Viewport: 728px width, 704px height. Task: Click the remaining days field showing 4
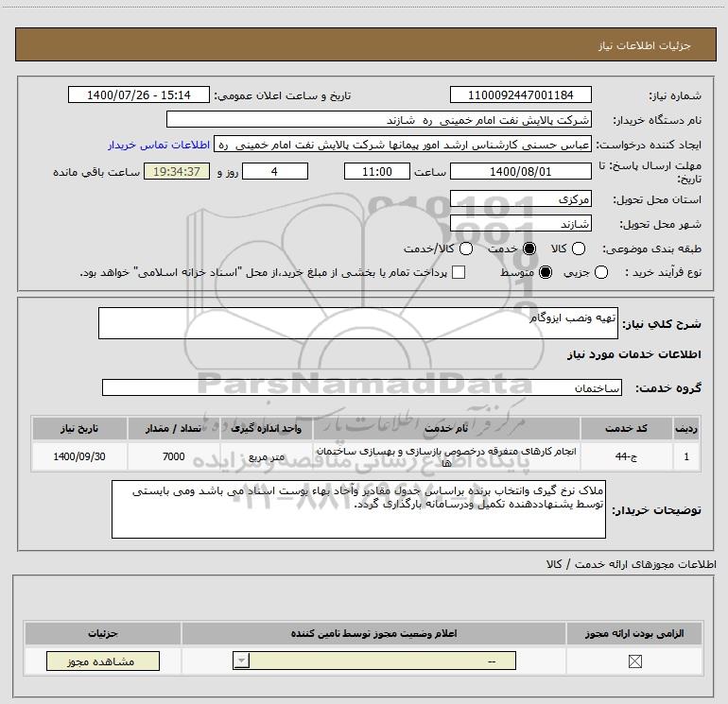(x=275, y=171)
